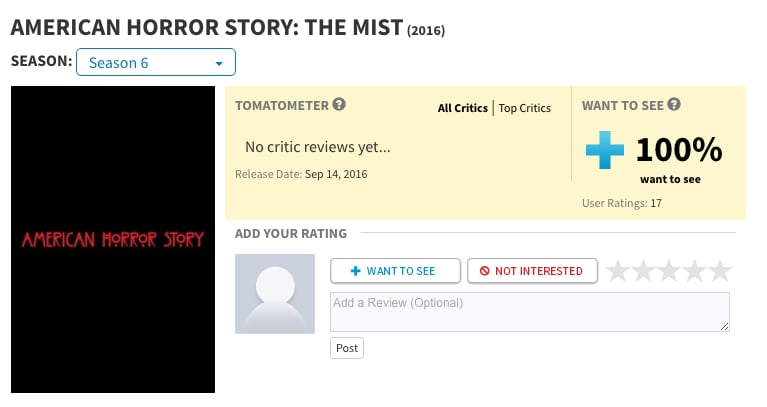767x407 pixels.
Task: Rate four stars in the rating row
Action: tap(694, 271)
